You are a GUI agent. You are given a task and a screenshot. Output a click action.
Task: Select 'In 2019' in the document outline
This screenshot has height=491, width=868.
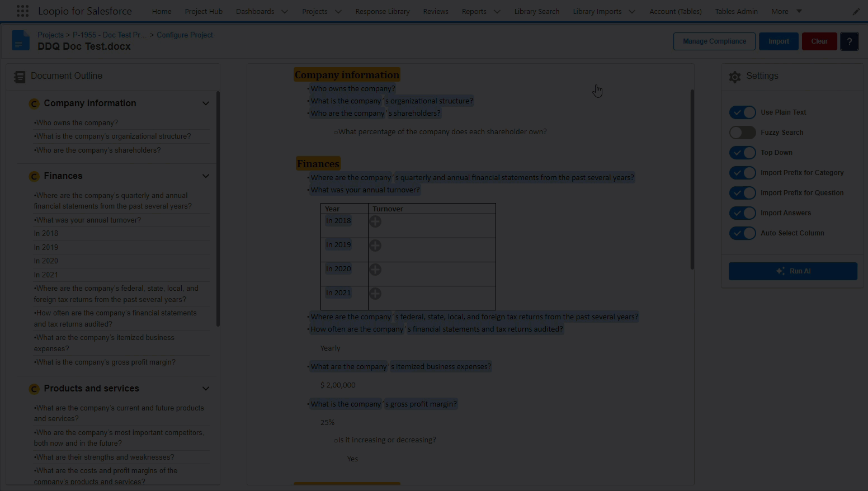[46, 247]
